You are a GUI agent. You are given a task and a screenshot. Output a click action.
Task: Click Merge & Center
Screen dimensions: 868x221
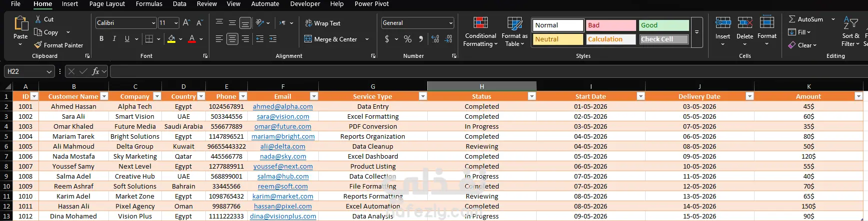[x=331, y=39]
